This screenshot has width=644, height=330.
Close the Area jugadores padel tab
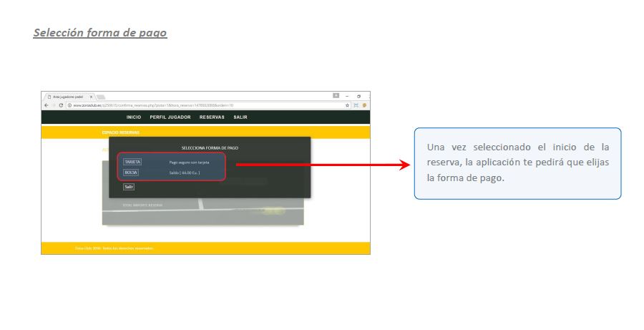91,97
